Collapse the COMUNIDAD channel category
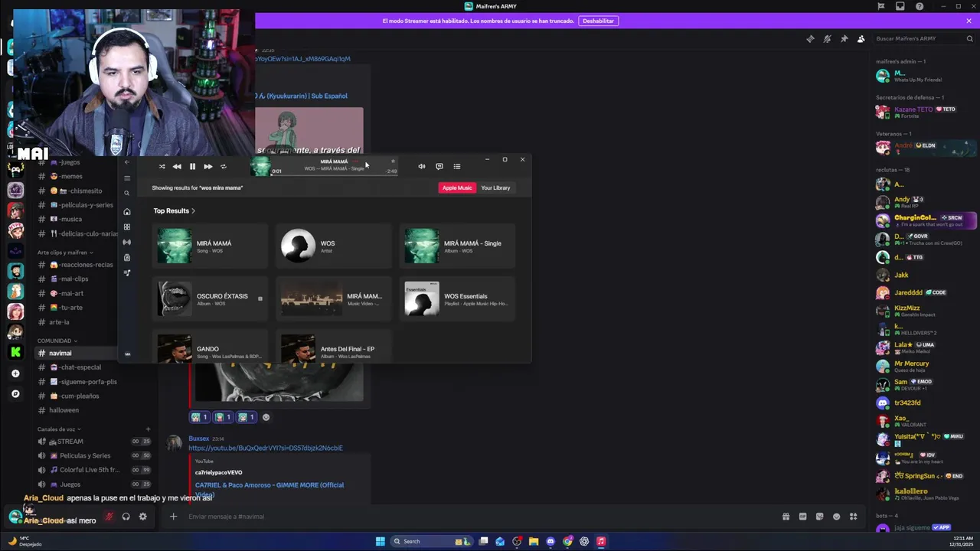The height and width of the screenshot is (551, 980). [x=57, y=341]
